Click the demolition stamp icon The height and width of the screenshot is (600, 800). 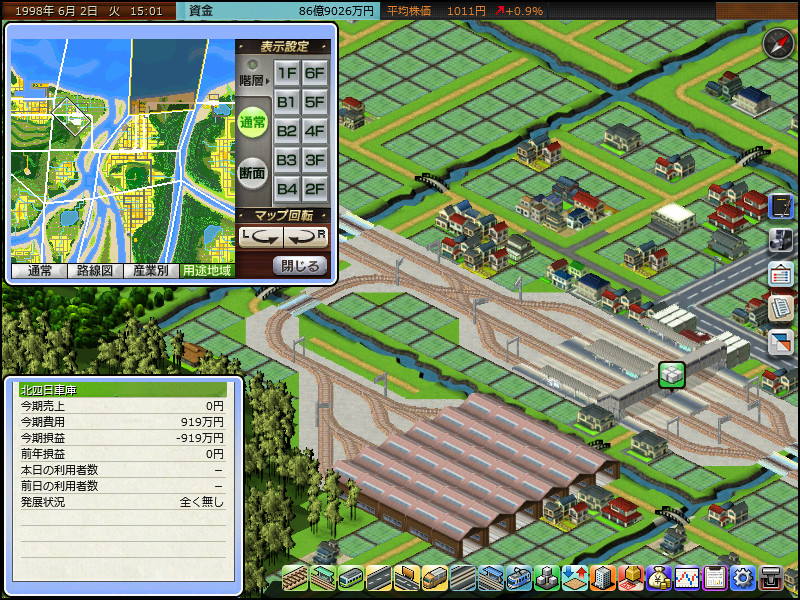pyautogui.click(x=771, y=579)
